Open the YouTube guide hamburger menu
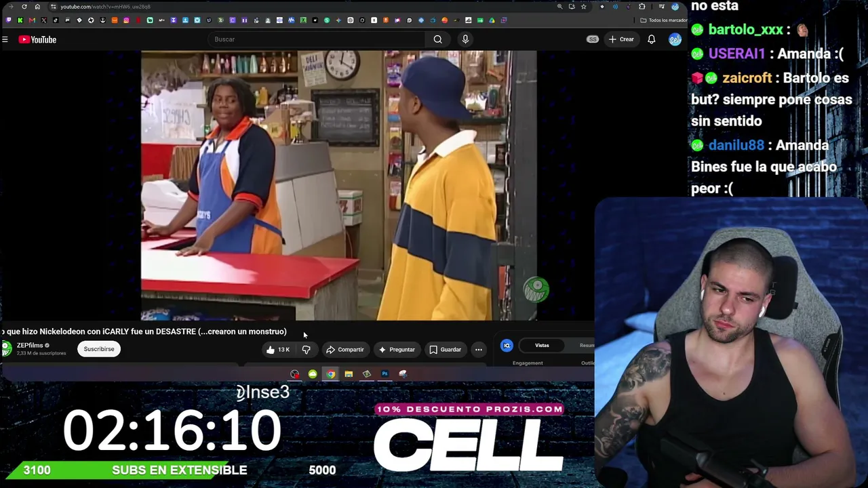 pyautogui.click(x=5, y=39)
